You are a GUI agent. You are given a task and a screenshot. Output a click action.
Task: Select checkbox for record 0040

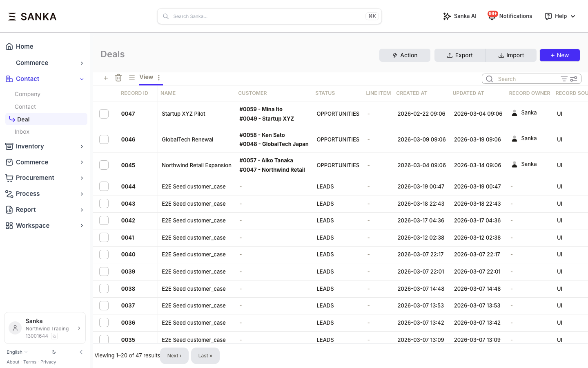[x=104, y=254]
